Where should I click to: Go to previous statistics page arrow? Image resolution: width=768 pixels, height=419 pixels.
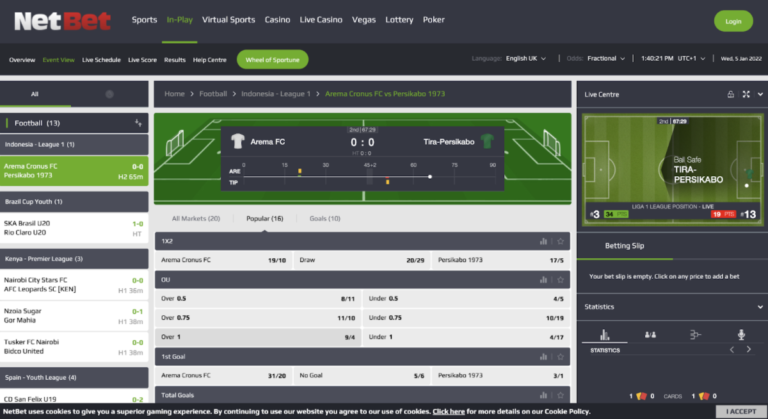click(x=732, y=349)
